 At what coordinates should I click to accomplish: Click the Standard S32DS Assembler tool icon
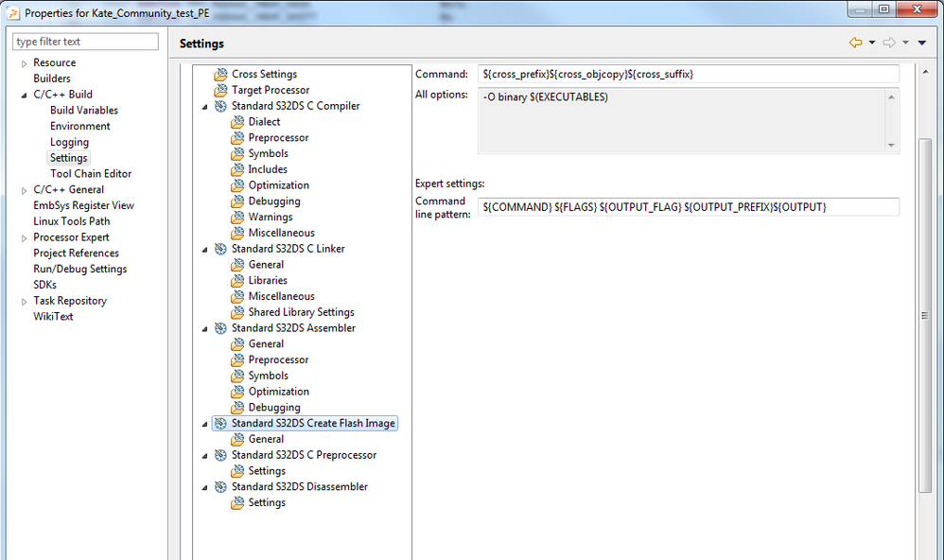(x=221, y=328)
